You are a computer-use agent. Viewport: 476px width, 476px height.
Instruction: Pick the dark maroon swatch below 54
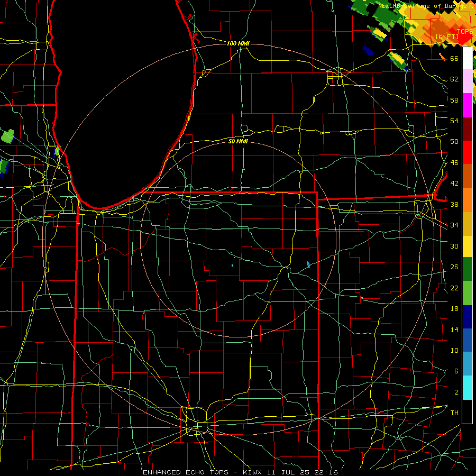click(467, 129)
